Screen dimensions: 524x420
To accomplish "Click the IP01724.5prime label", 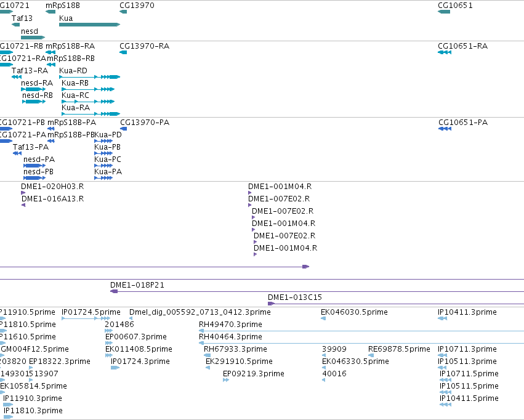I will pyautogui.click(x=91, y=312).
